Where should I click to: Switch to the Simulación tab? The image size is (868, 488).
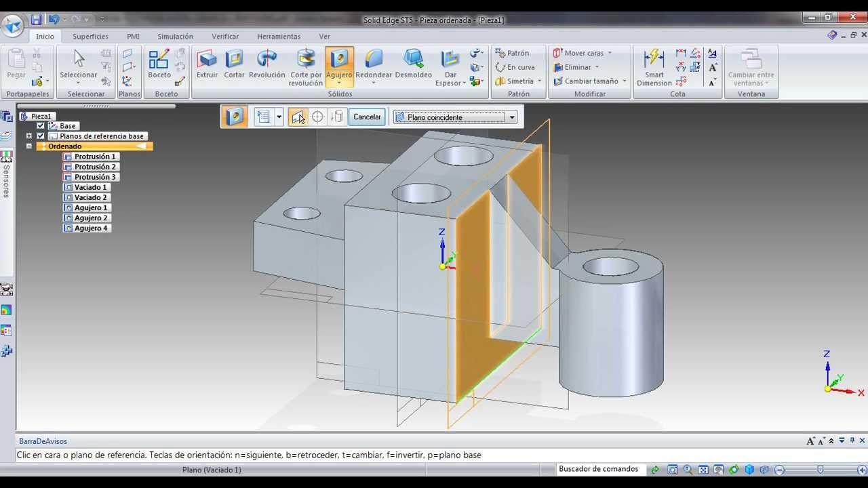[x=175, y=37]
